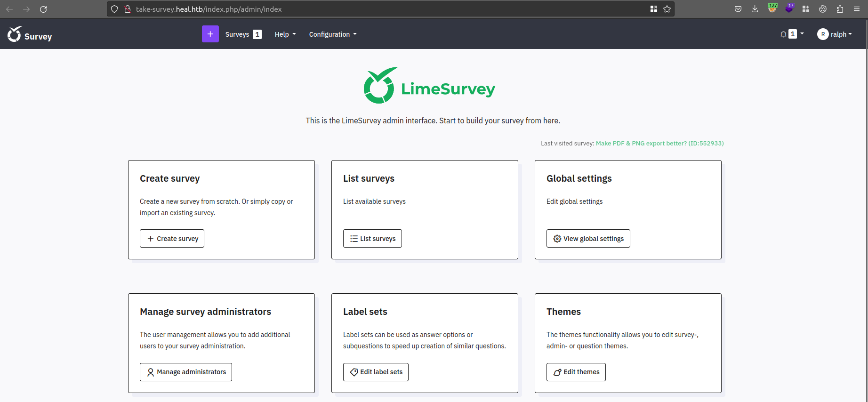Viewport: 868px width, 402px height.
Task: Click the Create survey card heading
Action: [169, 178]
